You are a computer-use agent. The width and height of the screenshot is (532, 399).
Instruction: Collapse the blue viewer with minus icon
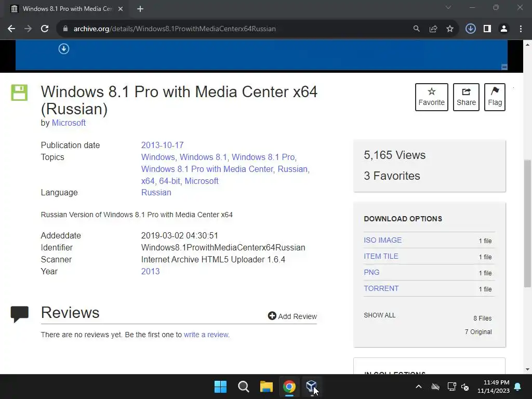coord(504,67)
